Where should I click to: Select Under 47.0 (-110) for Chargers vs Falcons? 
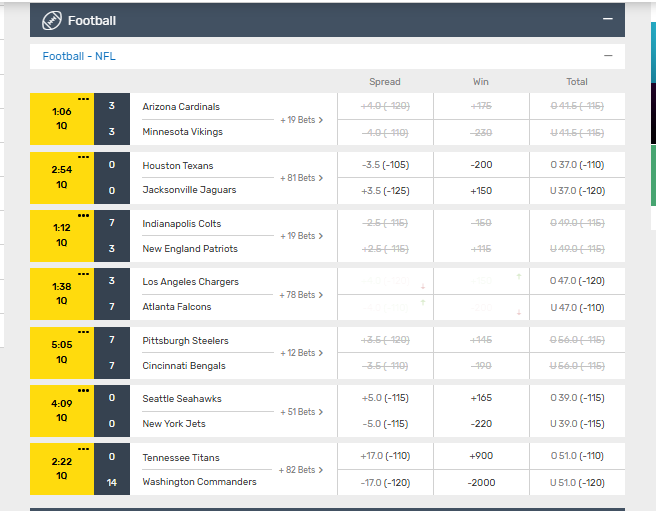(577, 307)
